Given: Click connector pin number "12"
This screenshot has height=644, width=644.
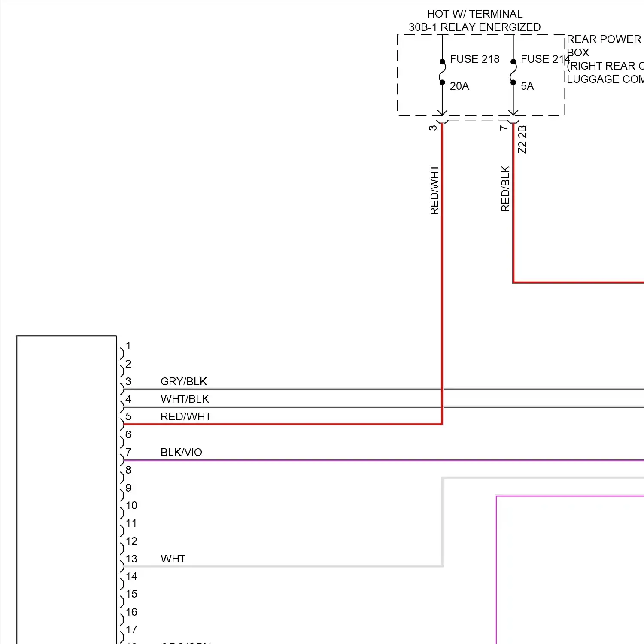Looking at the screenshot, I should (131, 541).
